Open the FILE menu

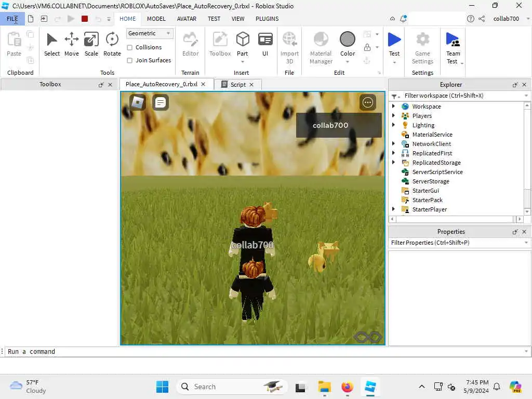pyautogui.click(x=12, y=19)
